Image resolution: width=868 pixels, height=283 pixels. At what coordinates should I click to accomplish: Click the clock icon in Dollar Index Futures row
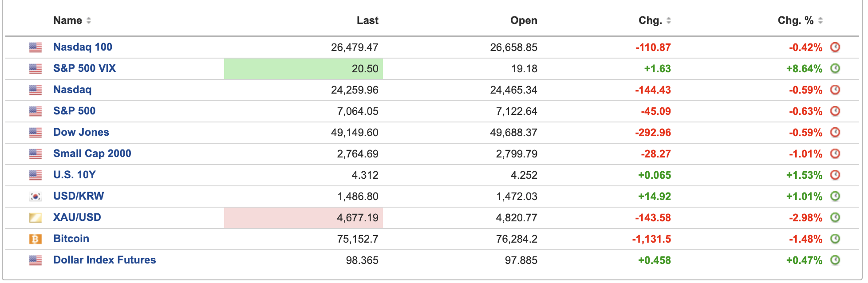coord(835,260)
